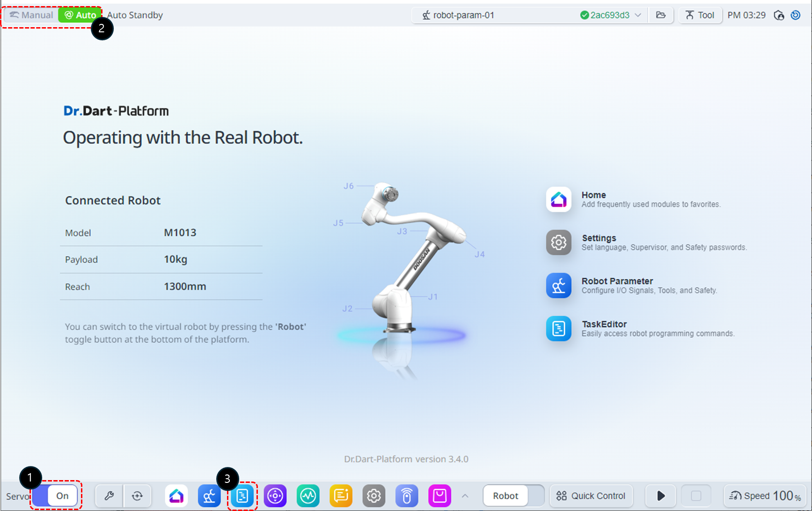Open the green monitoring waveform icon

308,496
